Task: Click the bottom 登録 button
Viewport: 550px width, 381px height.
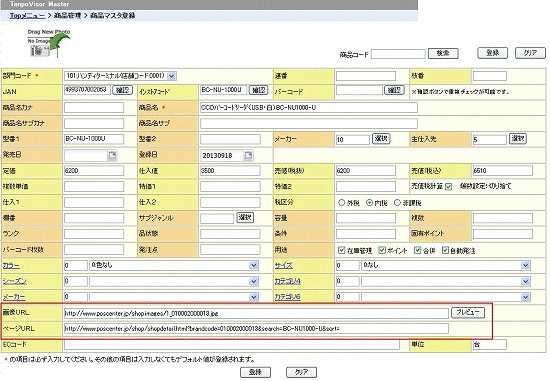Action: pyautogui.click(x=255, y=372)
